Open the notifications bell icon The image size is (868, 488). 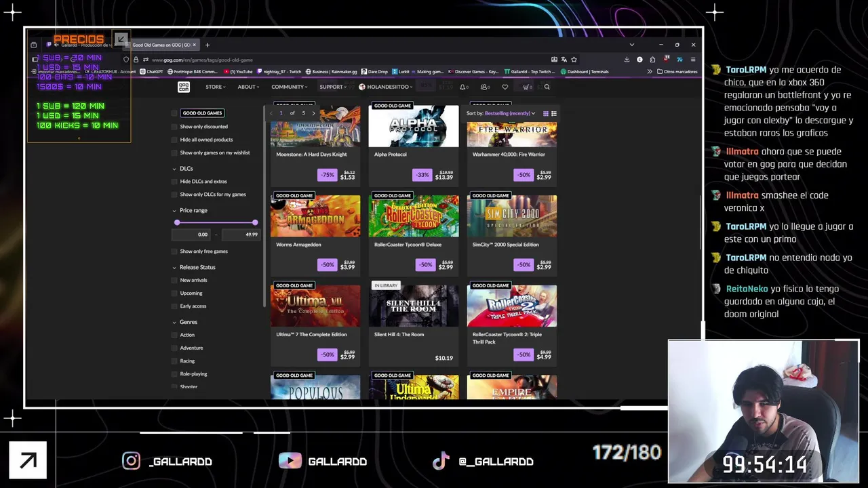(x=463, y=87)
